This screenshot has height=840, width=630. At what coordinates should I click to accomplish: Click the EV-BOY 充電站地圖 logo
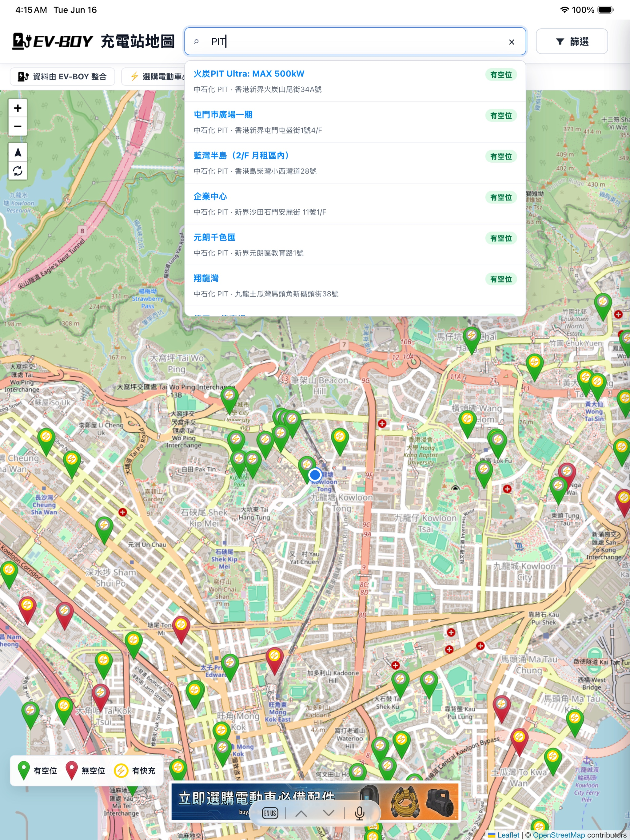[x=94, y=42]
